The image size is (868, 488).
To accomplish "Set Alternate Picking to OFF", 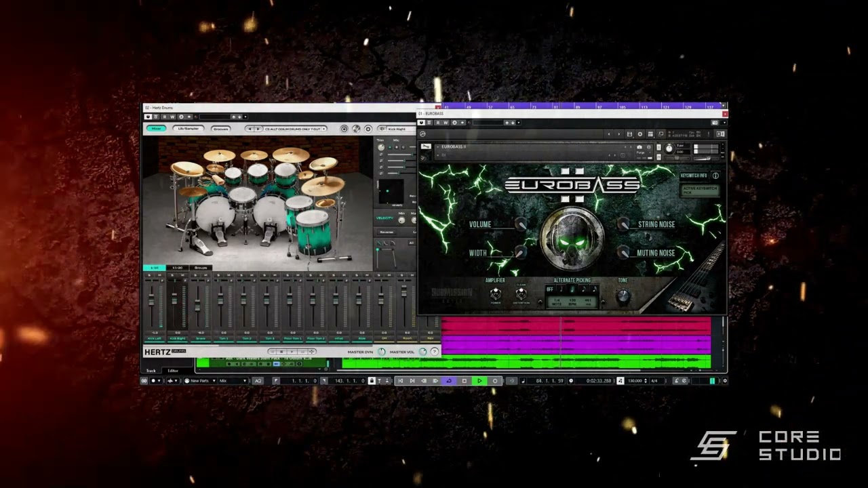I will 550,289.
